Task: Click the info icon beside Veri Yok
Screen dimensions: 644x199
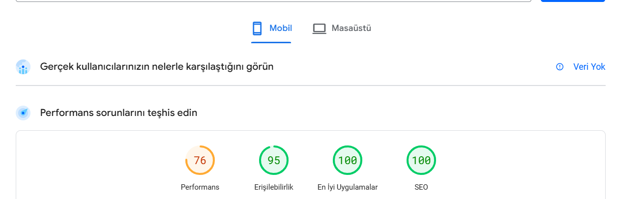Action: pyautogui.click(x=559, y=67)
